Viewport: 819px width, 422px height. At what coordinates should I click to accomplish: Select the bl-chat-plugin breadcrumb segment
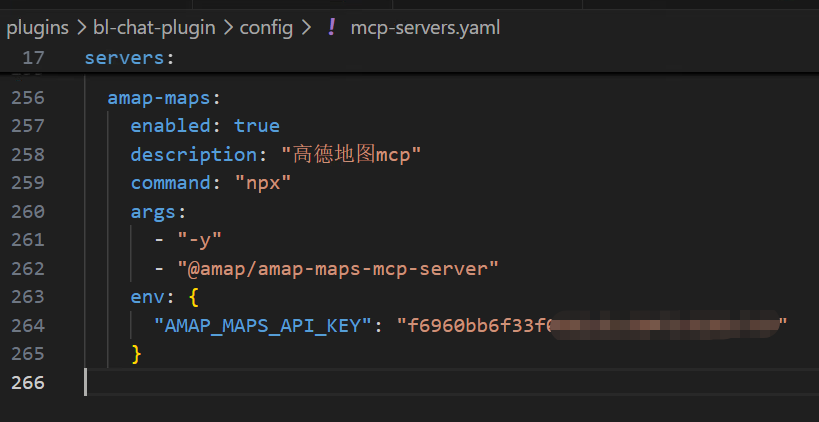154,28
